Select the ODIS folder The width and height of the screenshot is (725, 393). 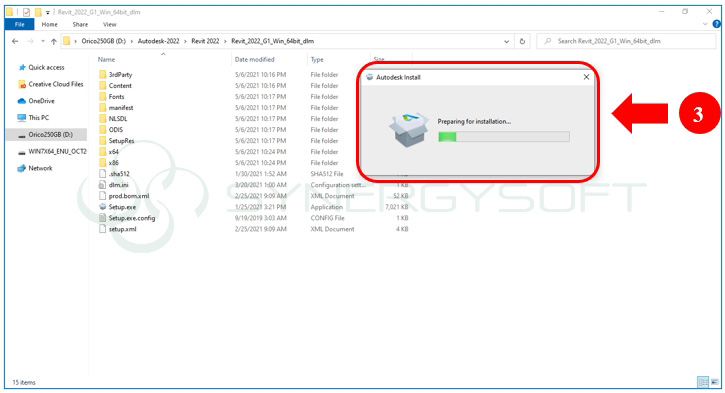point(111,129)
